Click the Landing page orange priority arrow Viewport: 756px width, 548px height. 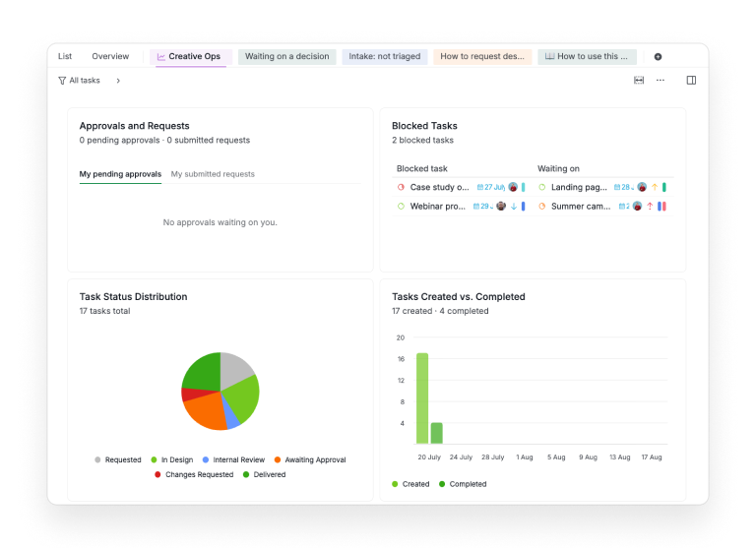click(655, 187)
